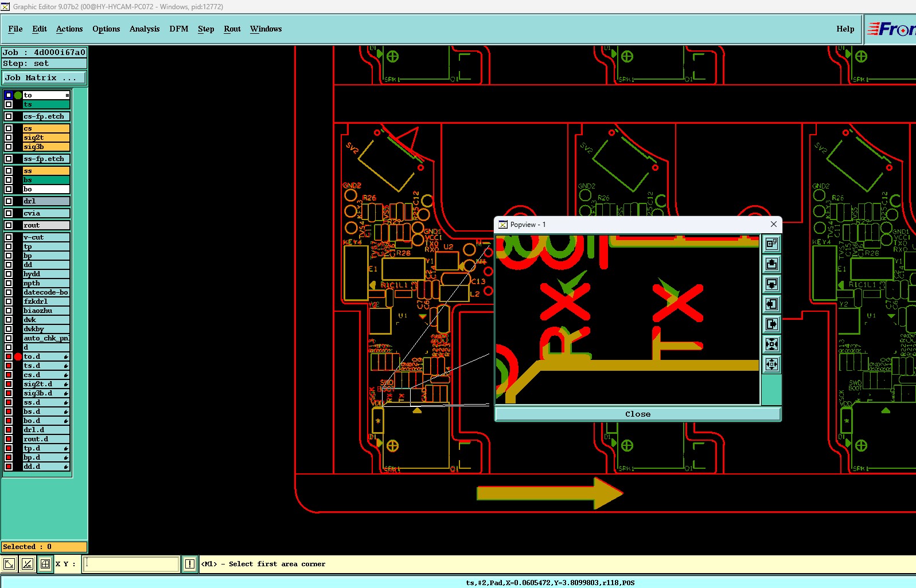Click the hand icon on bs.d layer
Image resolution: width=916 pixels, height=588 pixels.
66,411
